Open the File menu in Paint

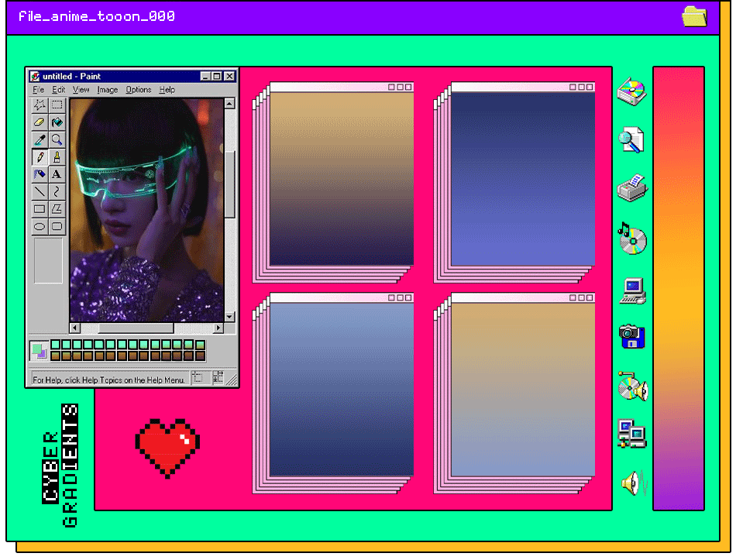pyautogui.click(x=39, y=90)
